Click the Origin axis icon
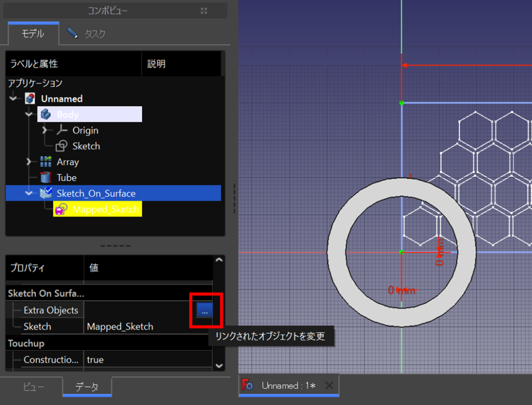This screenshot has height=405, width=532. point(62,130)
